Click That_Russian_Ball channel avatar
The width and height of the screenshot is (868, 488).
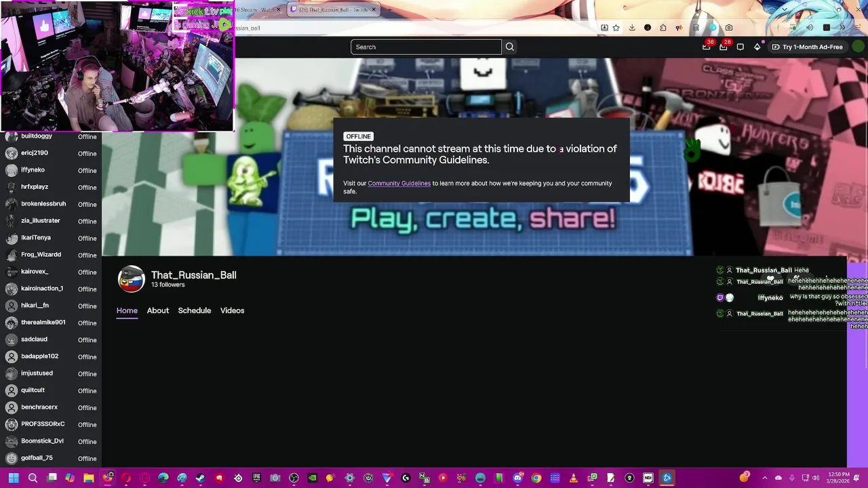click(x=132, y=279)
